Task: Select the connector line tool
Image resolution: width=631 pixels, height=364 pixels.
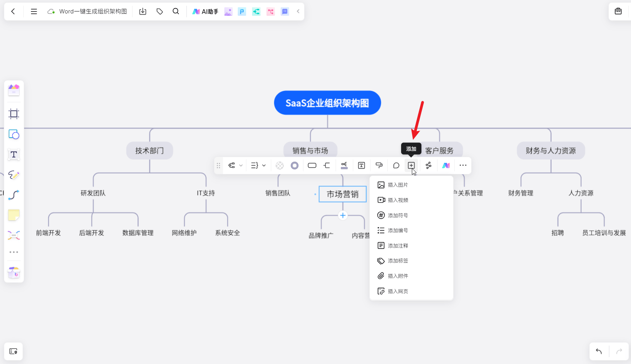Action: point(14,195)
